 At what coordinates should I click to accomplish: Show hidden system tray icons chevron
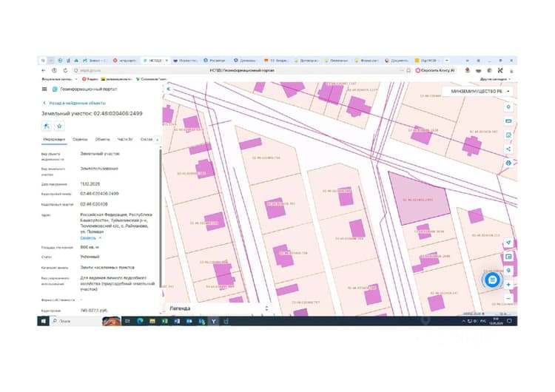463,321
